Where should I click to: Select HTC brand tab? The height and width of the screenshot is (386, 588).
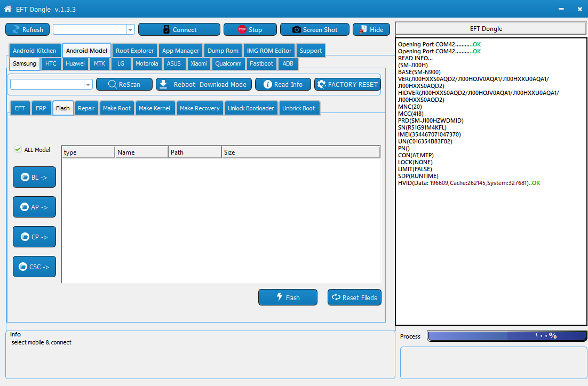click(51, 63)
